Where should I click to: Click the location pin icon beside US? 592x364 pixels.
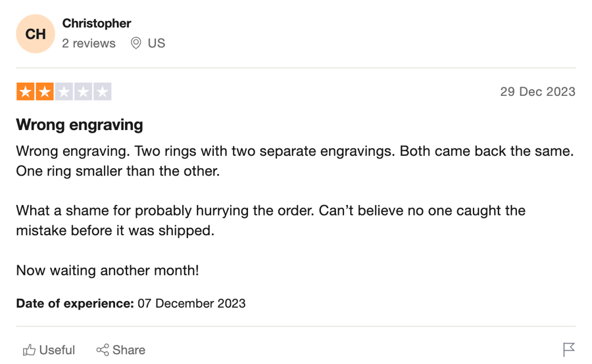(136, 43)
